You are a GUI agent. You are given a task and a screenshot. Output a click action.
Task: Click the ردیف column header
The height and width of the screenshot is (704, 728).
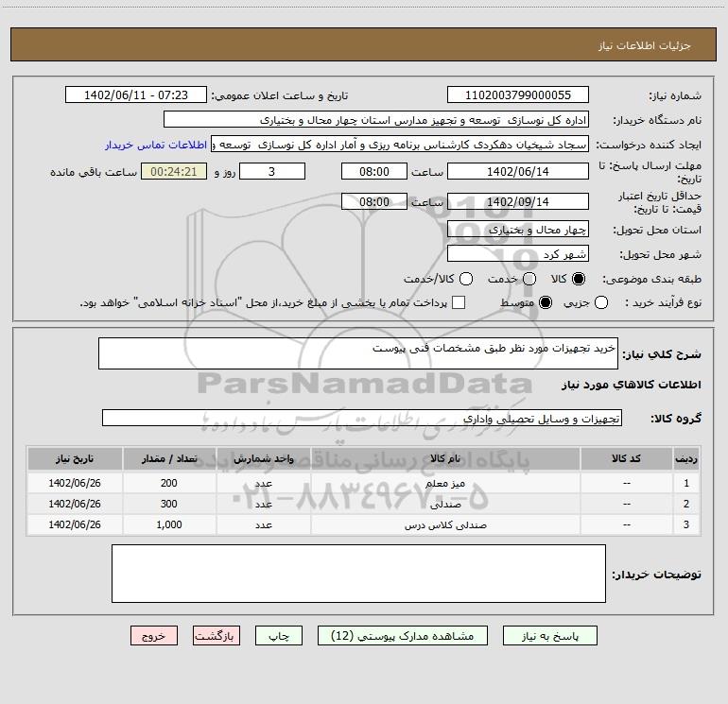[686, 459]
